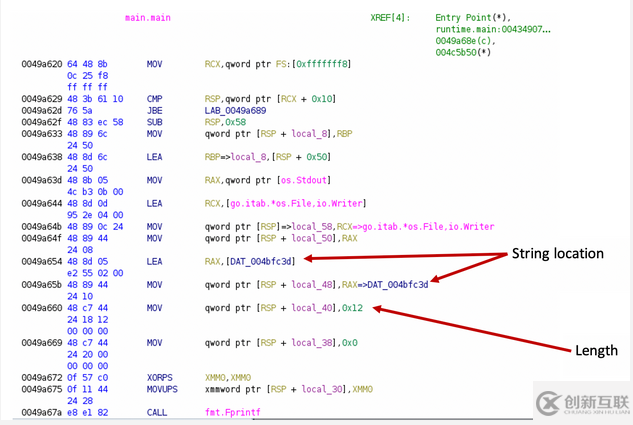The height and width of the screenshot is (425, 633).
Task: Select address 0049a629
Action: click(x=42, y=99)
